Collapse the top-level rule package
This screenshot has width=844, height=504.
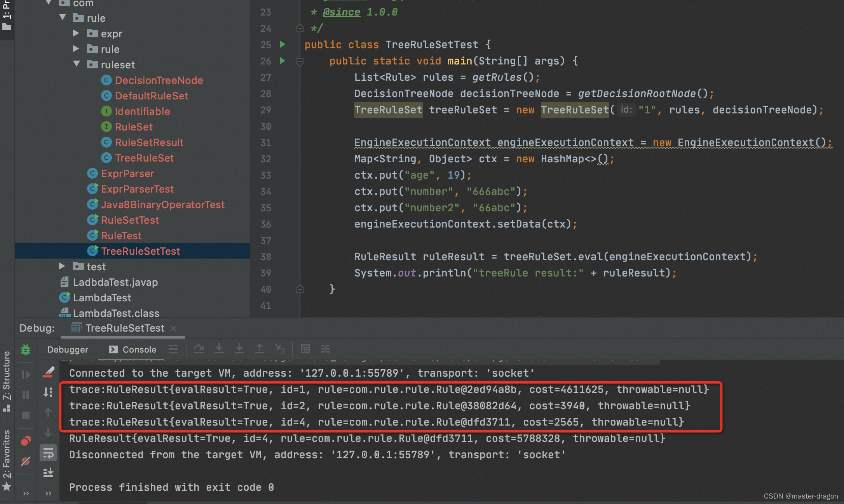pyautogui.click(x=63, y=17)
